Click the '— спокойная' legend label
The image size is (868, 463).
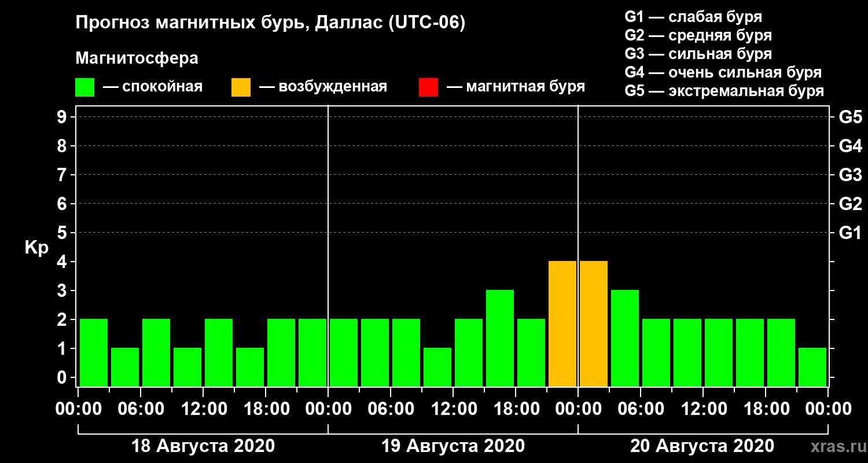pyautogui.click(x=153, y=87)
